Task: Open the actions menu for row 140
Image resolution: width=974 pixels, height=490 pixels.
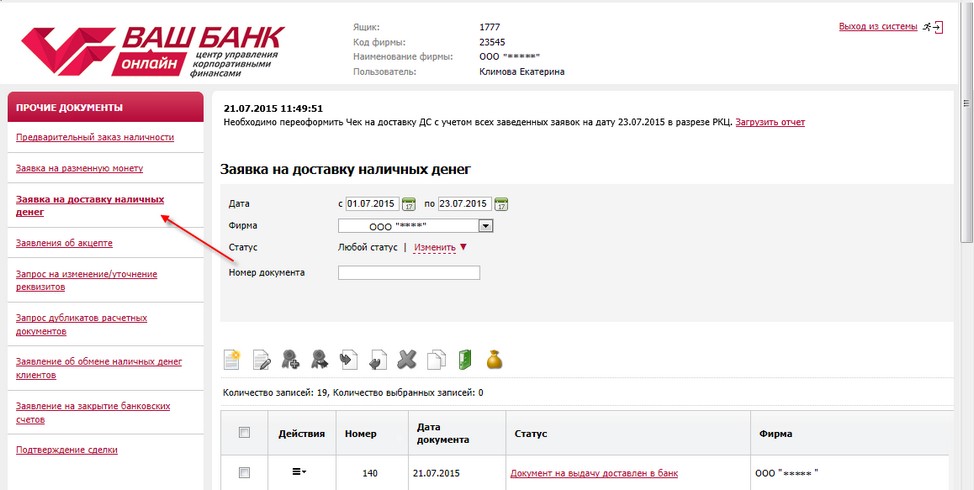Action: [x=299, y=472]
